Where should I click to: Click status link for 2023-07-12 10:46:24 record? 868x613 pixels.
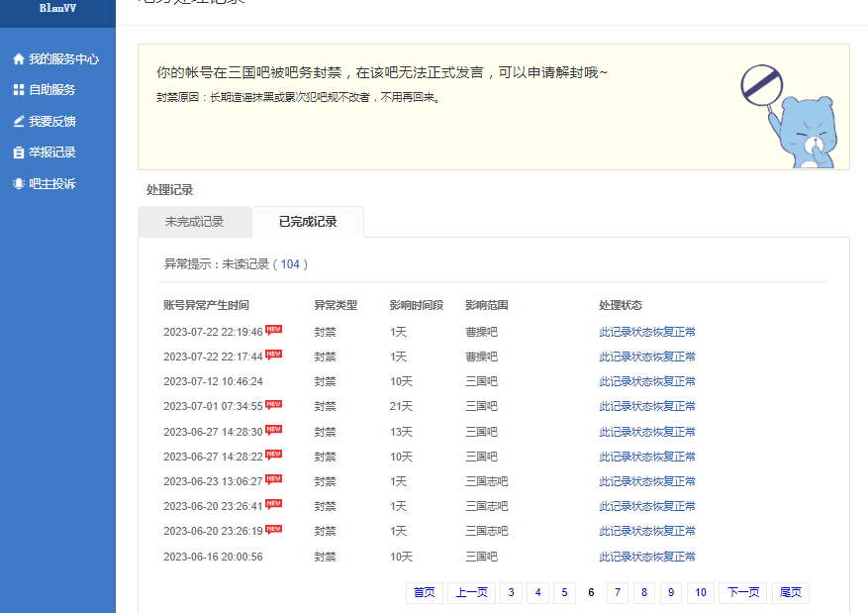[x=646, y=381]
